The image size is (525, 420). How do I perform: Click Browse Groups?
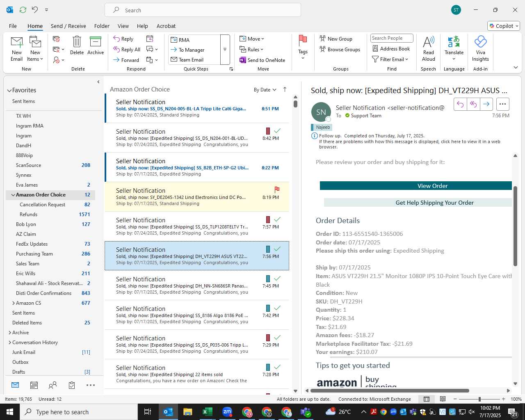coord(340,49)
